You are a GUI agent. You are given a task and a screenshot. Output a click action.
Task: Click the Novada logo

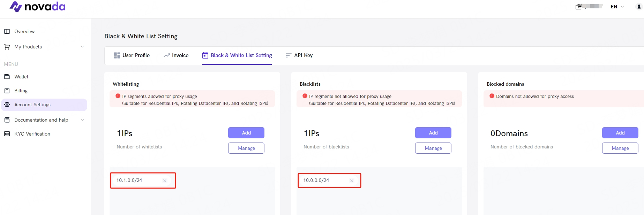coord(37,7)
